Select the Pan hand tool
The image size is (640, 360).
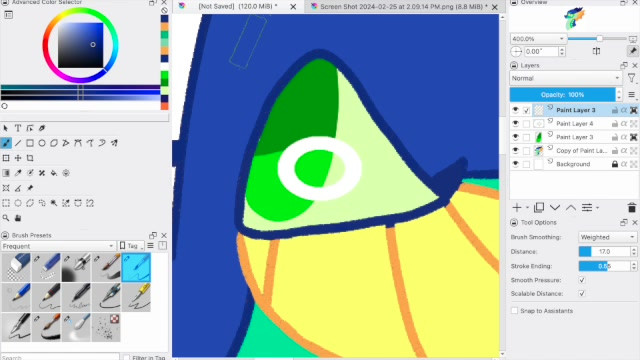18,218
